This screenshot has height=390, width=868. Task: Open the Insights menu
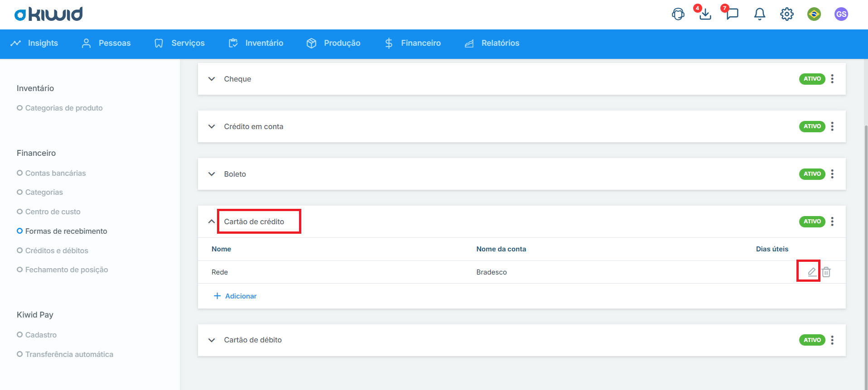[x=34, y=43]
